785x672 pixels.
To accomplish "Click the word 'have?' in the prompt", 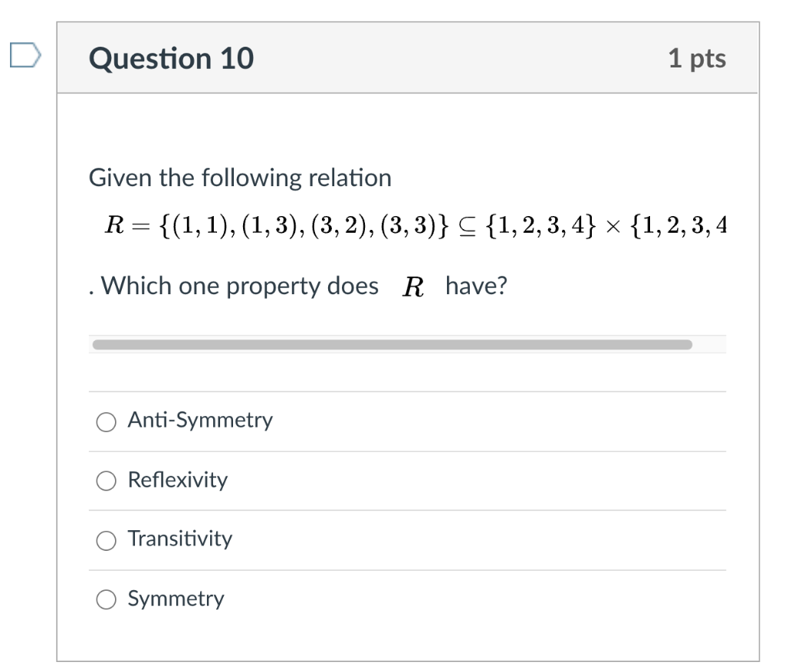I will [477, 287].
